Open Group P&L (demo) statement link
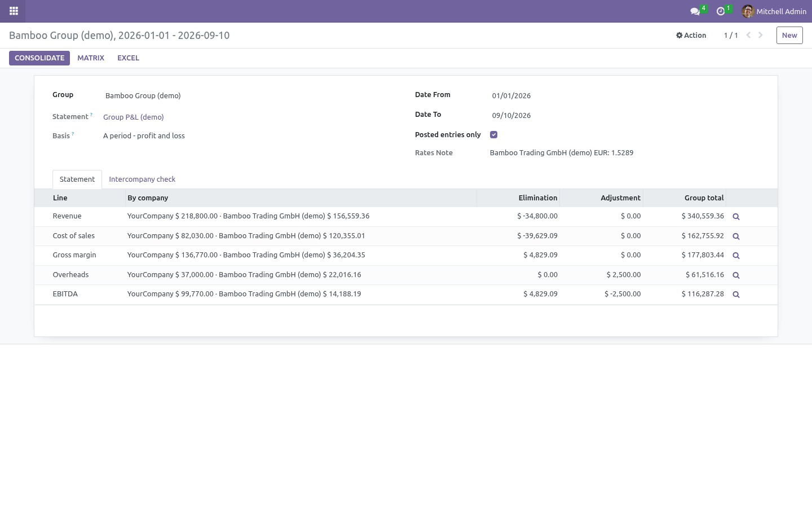 click(134, 117)
